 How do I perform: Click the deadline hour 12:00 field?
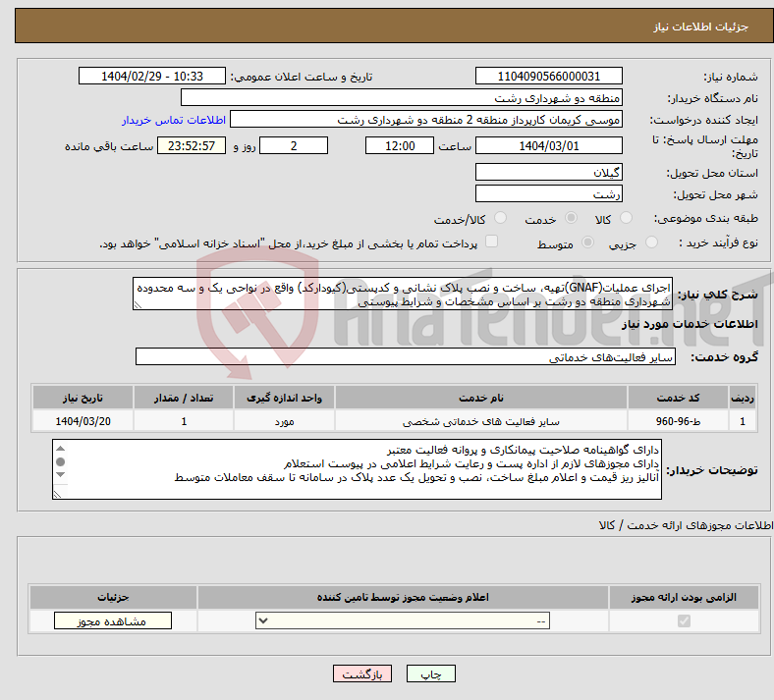tap(400, 145)
